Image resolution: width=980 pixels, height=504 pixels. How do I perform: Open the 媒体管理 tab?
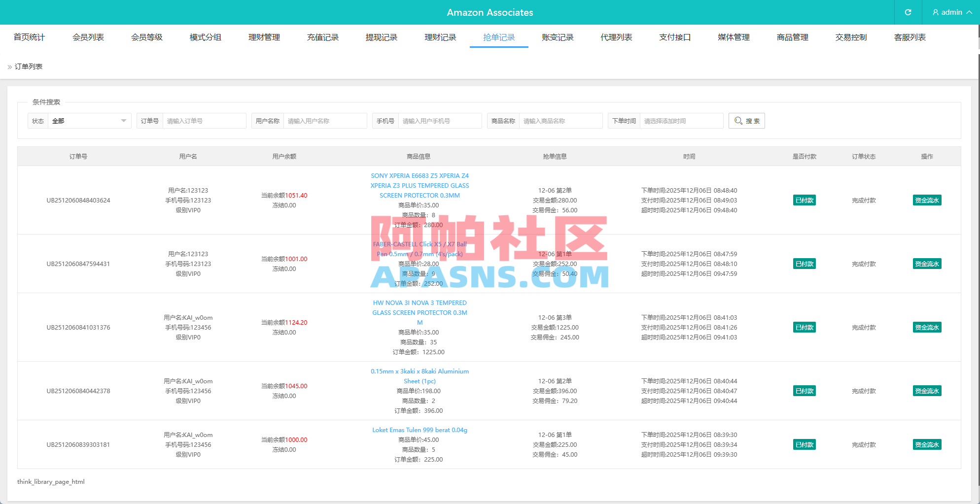coord(734,37)
